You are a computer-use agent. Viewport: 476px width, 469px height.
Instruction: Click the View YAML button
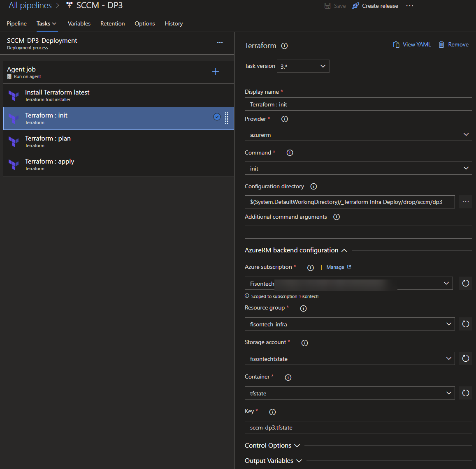[412, 44]
